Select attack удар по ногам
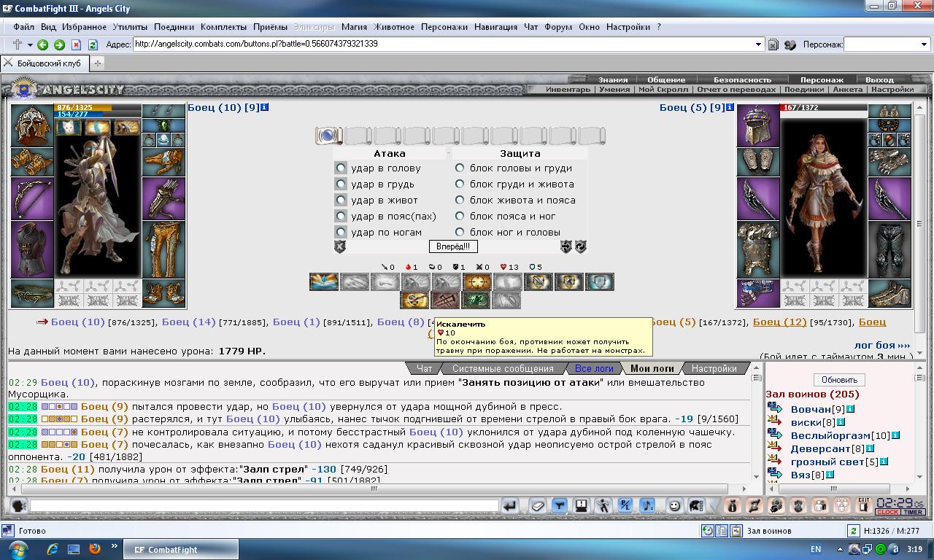This screenshot has width=934, height=560. tap(340, 232)
